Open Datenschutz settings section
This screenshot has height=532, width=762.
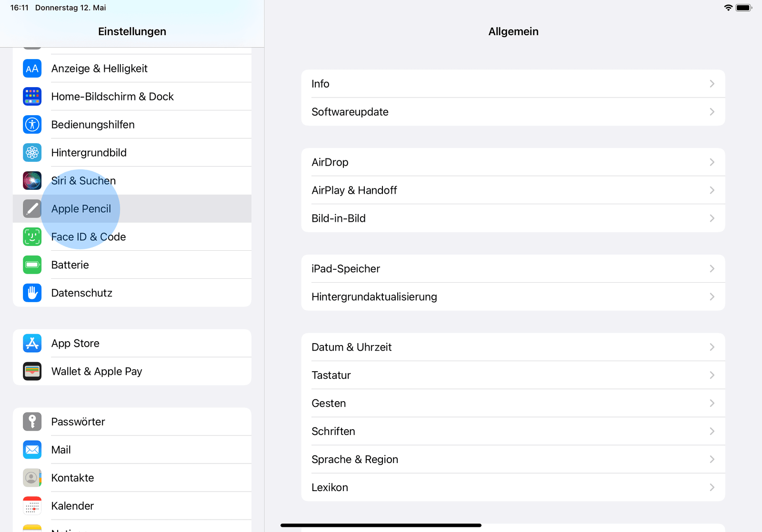132,293
